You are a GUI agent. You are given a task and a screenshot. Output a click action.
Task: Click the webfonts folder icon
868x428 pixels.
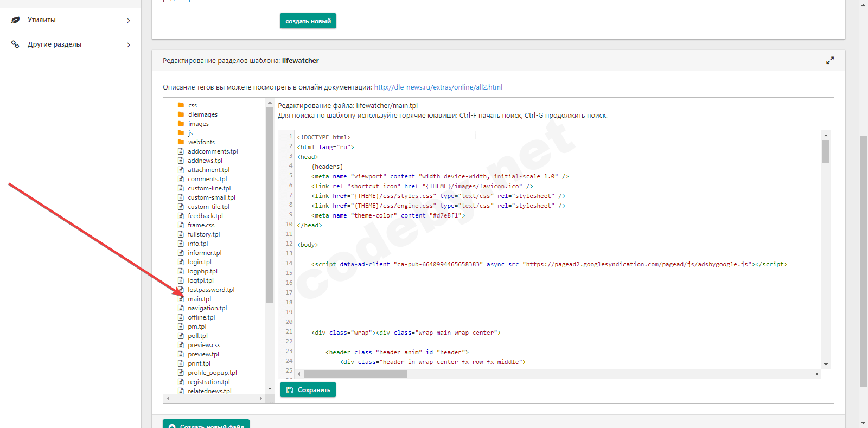181,142
